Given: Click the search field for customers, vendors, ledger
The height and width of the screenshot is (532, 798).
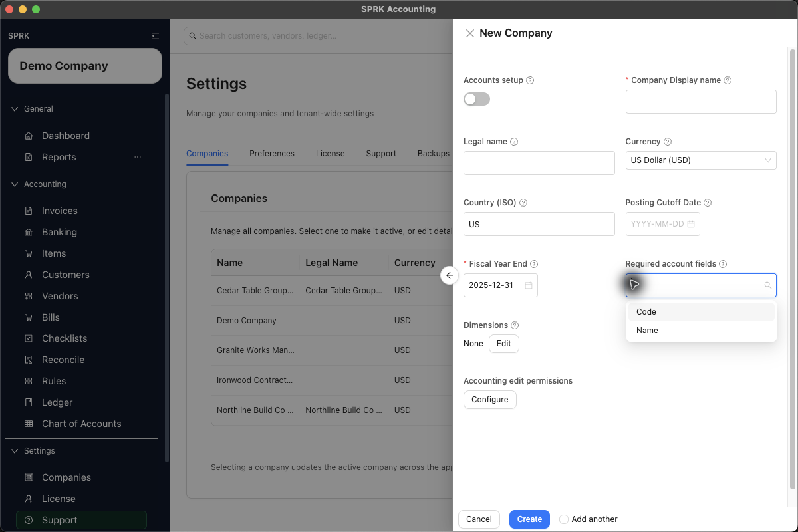Looking at the screenshot, I should point(318,36).
